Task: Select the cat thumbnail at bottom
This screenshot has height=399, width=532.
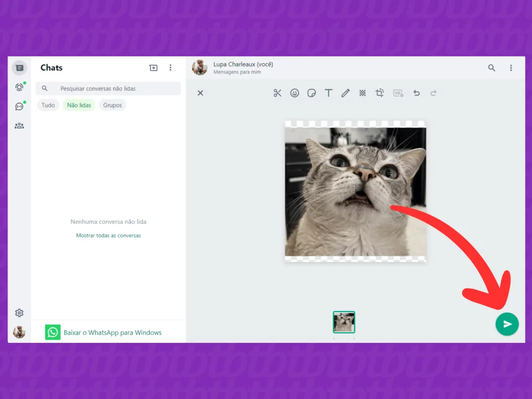Action: coord(344,322)
